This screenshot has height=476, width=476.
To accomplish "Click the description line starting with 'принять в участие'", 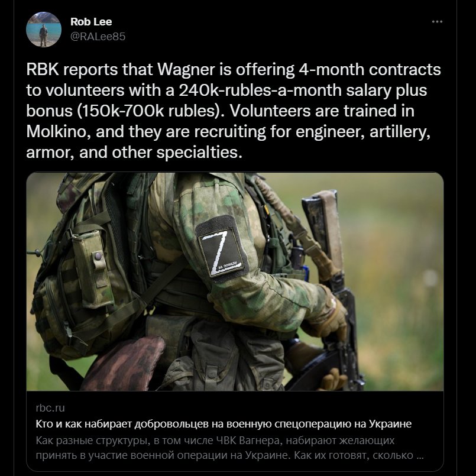I will pos(224,455).
